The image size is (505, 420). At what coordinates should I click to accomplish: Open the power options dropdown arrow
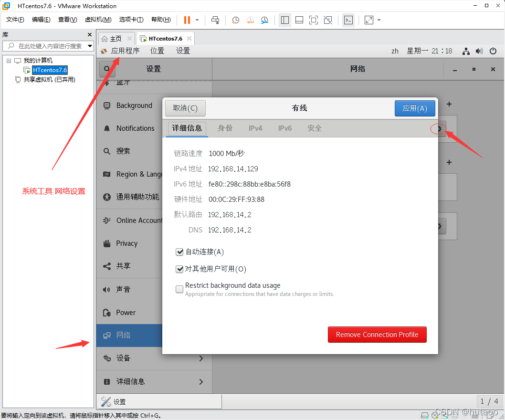(x=197, y=20)
